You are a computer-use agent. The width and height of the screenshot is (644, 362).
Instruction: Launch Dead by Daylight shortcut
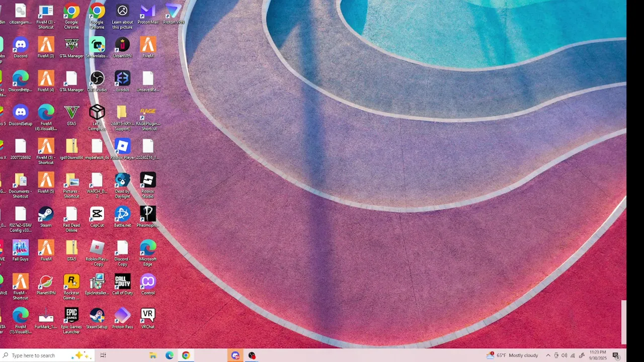[x=122, y=186]
